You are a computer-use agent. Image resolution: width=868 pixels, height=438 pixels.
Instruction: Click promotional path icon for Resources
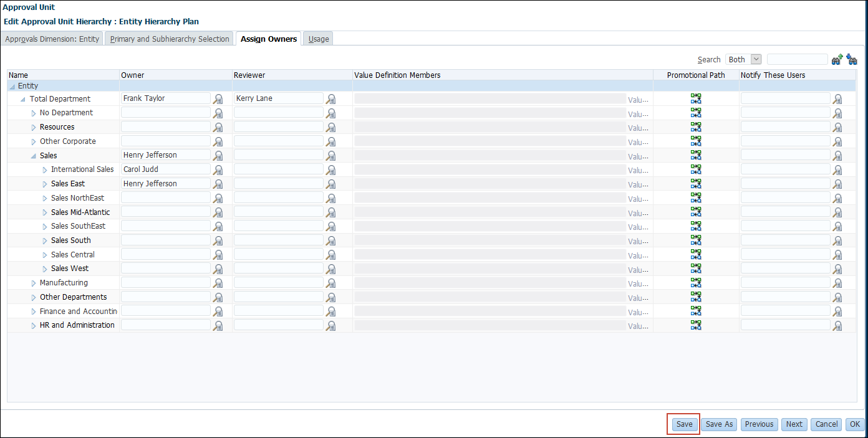(x=696, y=127)
